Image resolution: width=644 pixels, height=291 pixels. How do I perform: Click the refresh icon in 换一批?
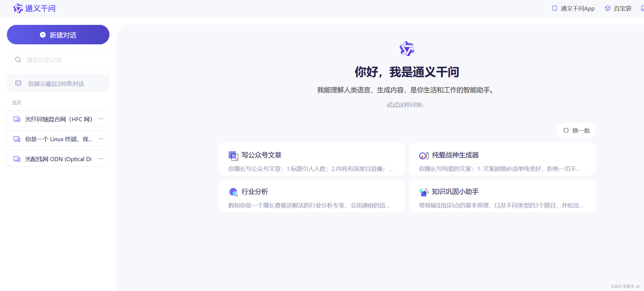(566, 130)
